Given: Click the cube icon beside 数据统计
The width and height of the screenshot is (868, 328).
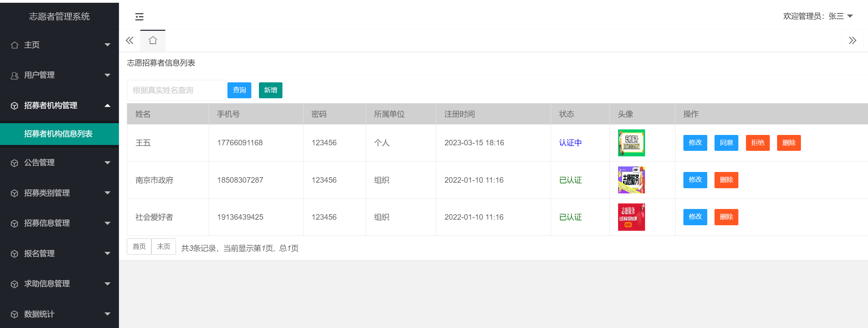Looking at the screenshot, I should (x=15, y=314).
